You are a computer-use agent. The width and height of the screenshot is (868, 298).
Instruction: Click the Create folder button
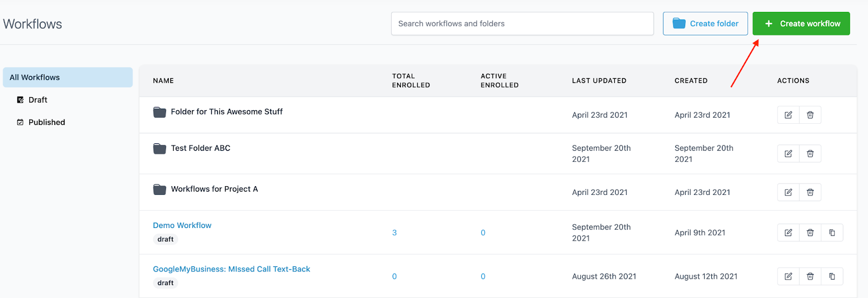click(x=705, y=24)
